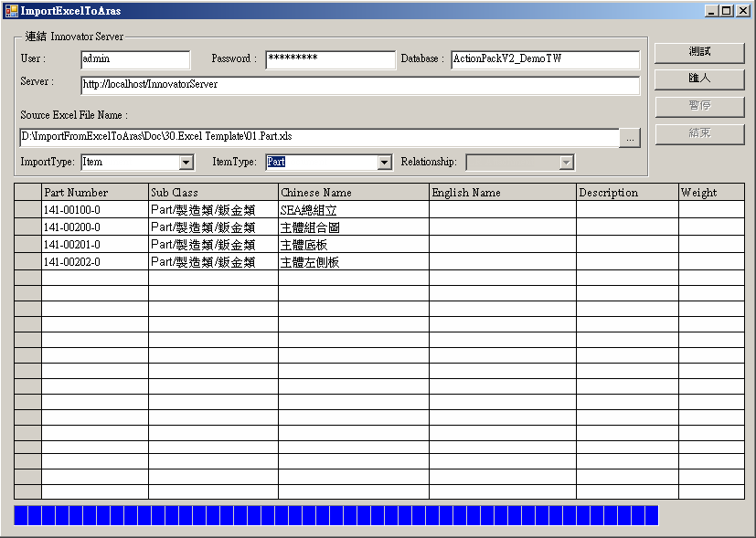The height and width of the screenshot is (538, 756).
Task: Select the cell with 141-00201-0
Action: [94, 245]
